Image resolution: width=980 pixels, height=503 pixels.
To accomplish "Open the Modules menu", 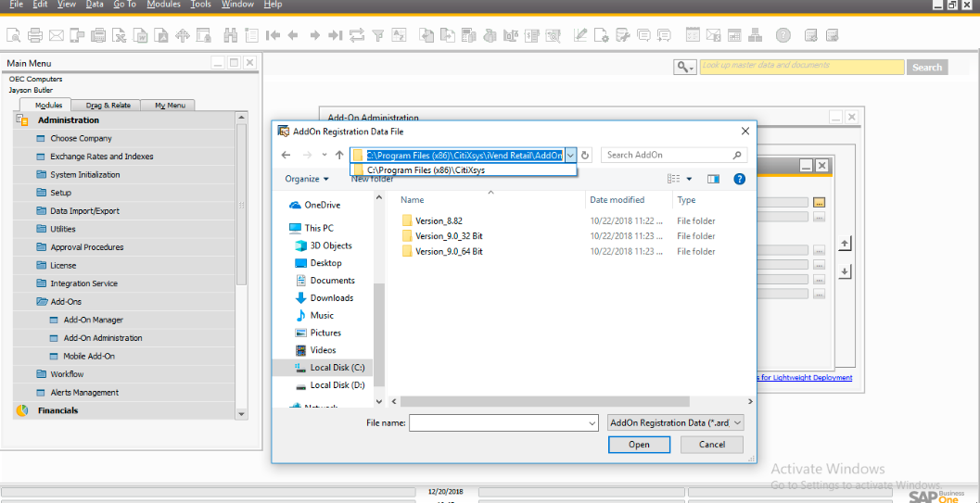I will tap(164, 5).
